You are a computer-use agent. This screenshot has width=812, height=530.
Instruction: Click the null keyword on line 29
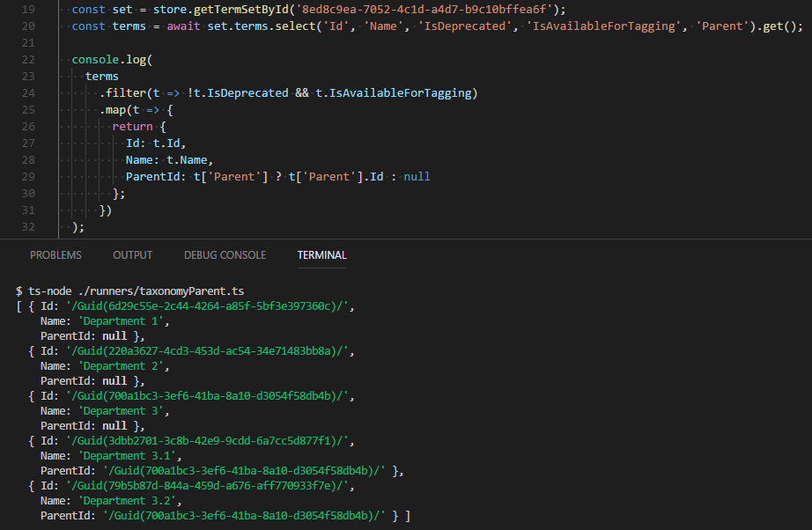coord(417,176)
